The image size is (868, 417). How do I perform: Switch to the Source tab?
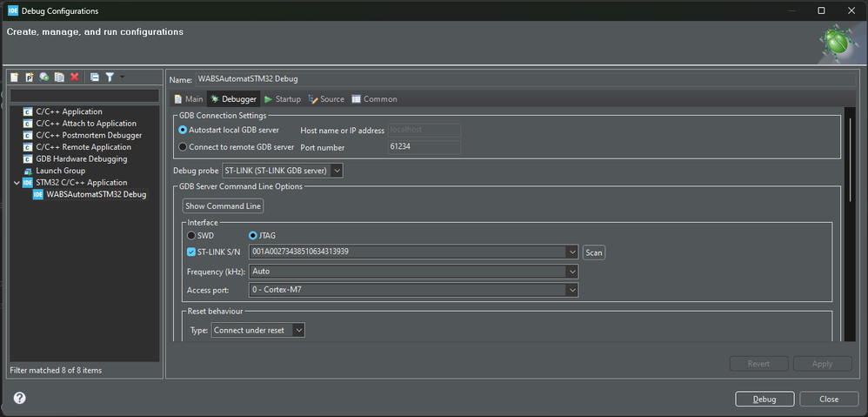[x=326, y=99]
